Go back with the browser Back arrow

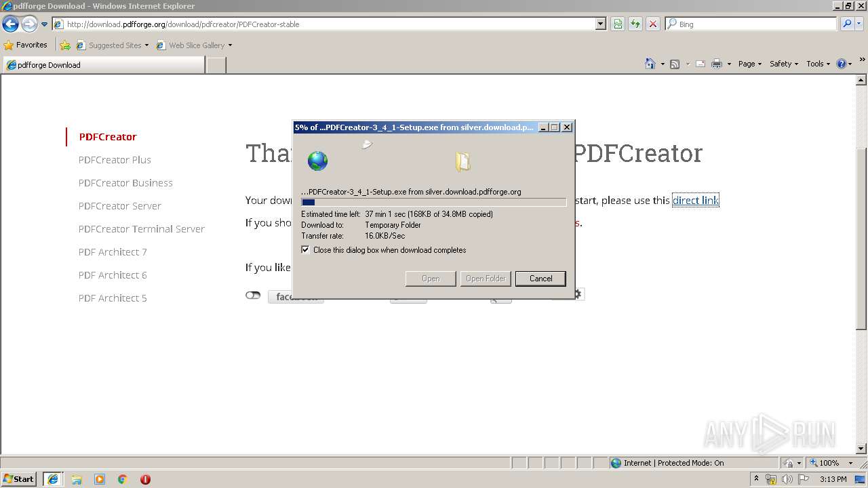pyautogui.click(x=10, y=24)
